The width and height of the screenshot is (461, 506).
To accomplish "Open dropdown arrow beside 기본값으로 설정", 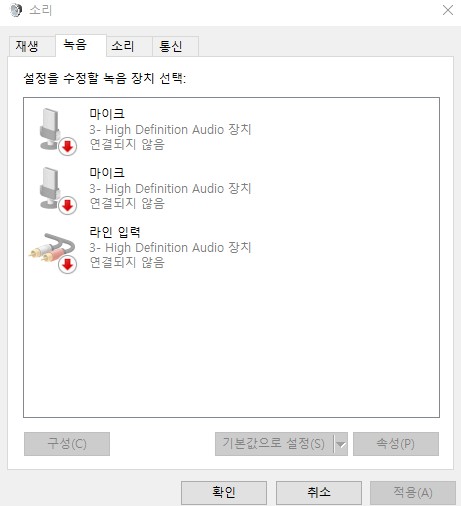I will coord(341,444).
